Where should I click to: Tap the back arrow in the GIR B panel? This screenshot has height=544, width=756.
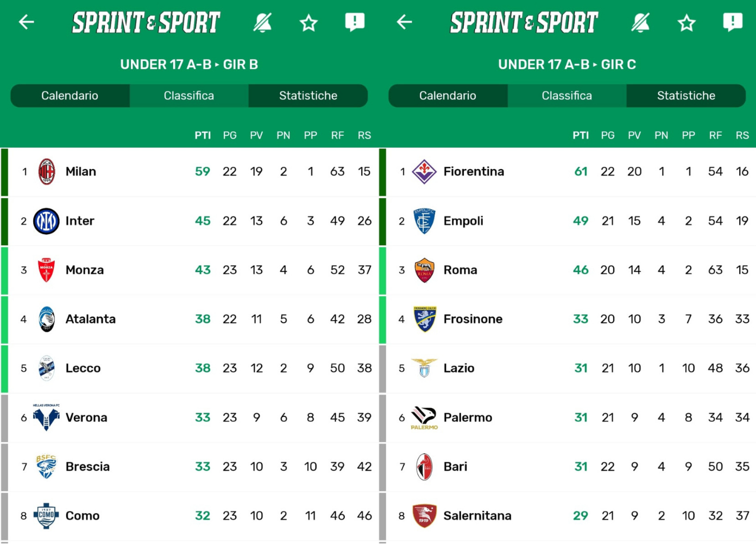[x=26, y=22]
